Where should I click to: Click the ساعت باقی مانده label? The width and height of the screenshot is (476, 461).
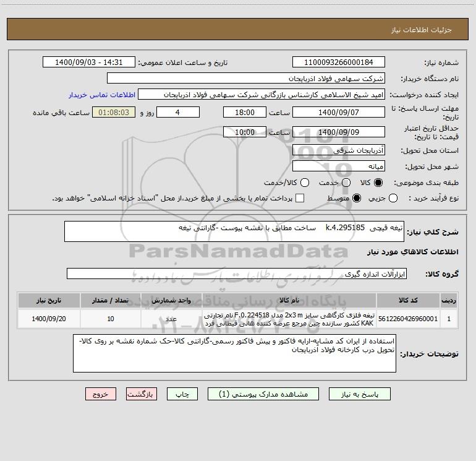(x=61, y=113)
